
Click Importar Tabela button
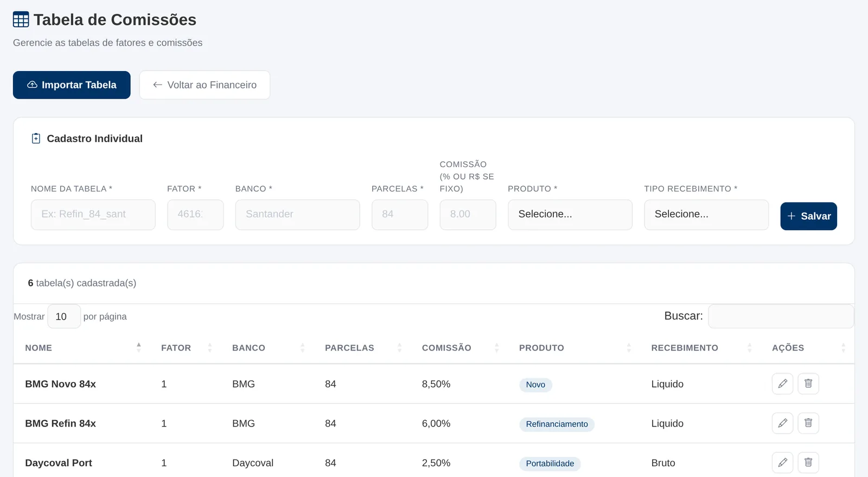(72, 85)
